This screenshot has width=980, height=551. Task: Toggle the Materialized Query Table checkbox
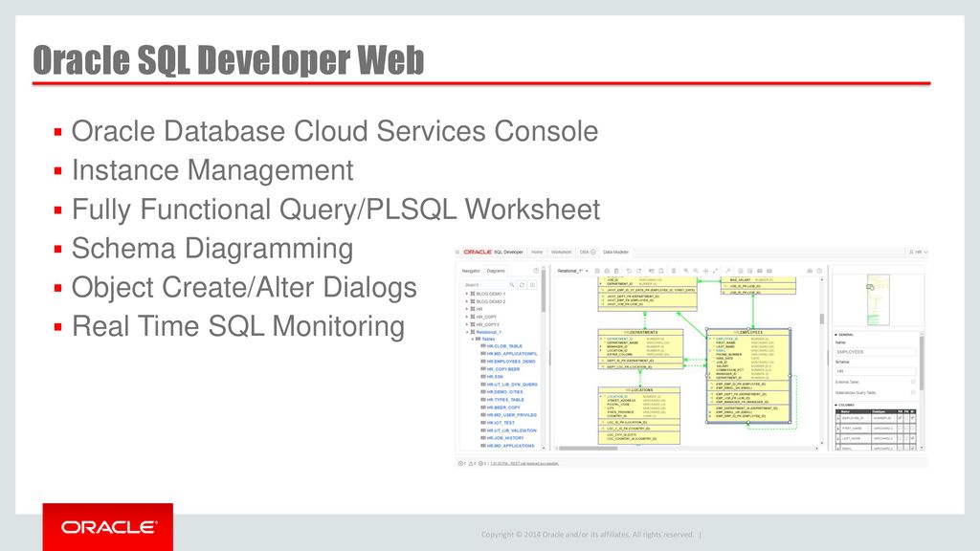click(x=913, y=392)
